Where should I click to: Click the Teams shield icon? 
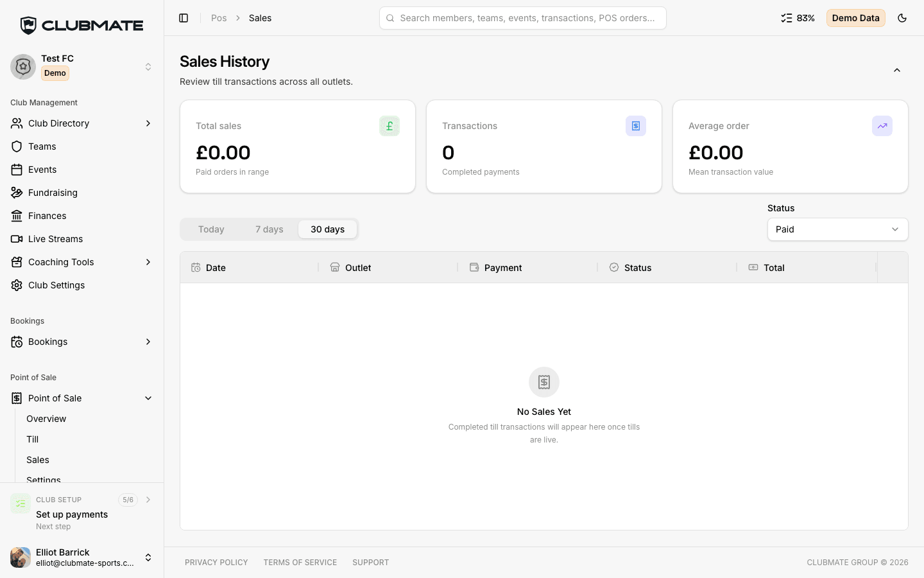(17, 146)
